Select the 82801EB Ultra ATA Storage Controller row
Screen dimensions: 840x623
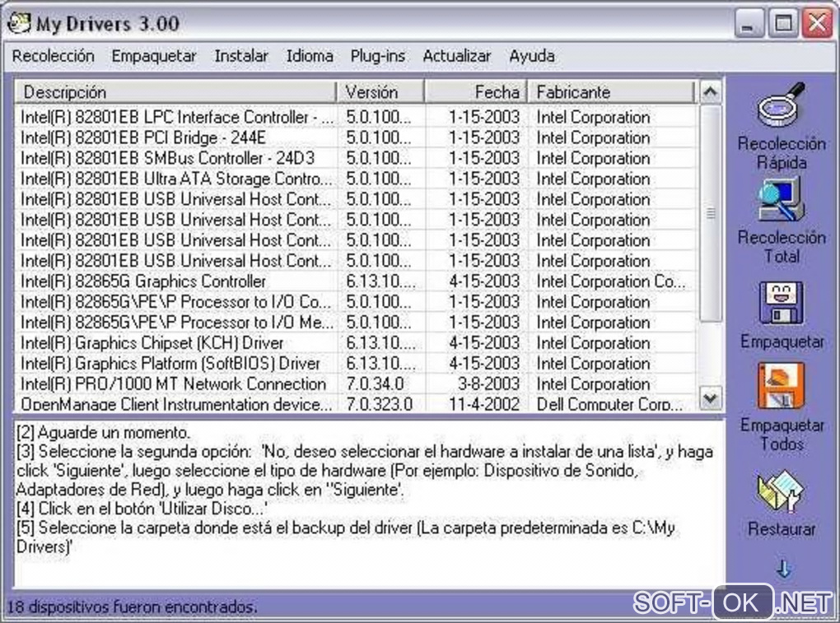click(x=357, y=179)
